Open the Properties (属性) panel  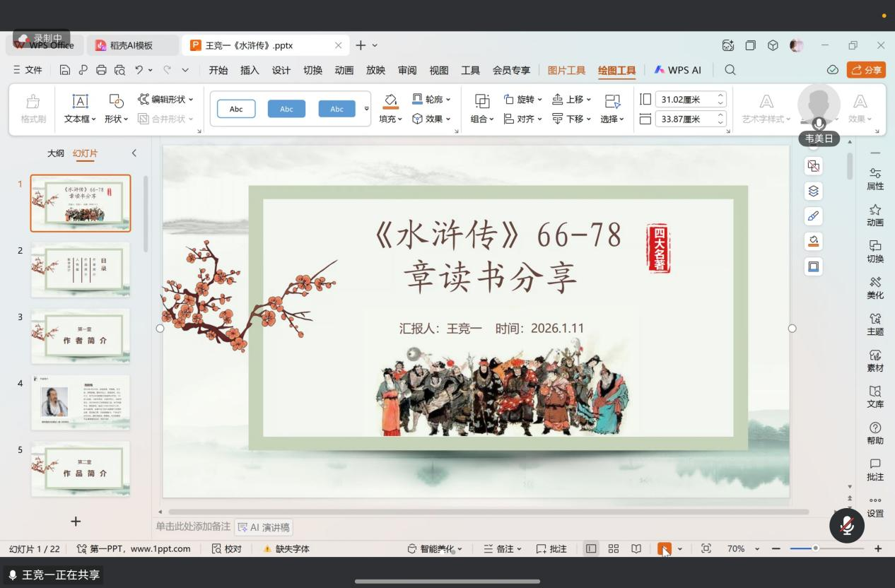tap(874, 178)
